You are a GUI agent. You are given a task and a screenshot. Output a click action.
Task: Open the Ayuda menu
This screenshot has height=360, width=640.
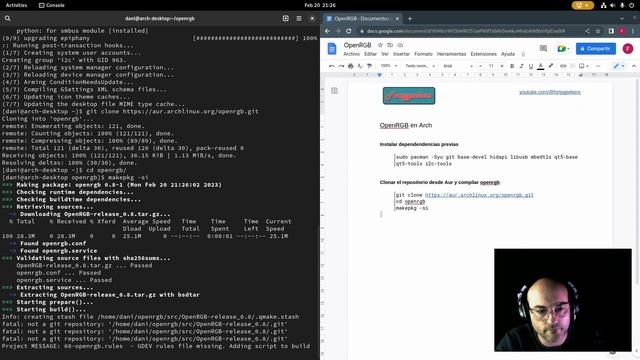tap(508, 54)
